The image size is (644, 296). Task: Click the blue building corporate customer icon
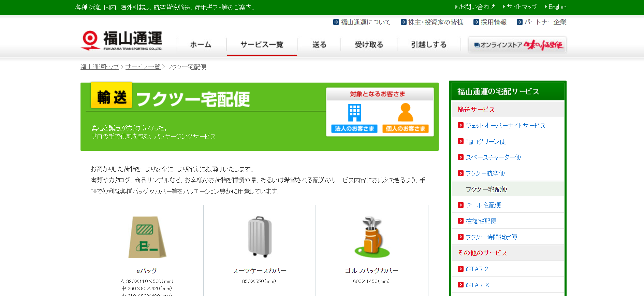[x=354, y=113]
